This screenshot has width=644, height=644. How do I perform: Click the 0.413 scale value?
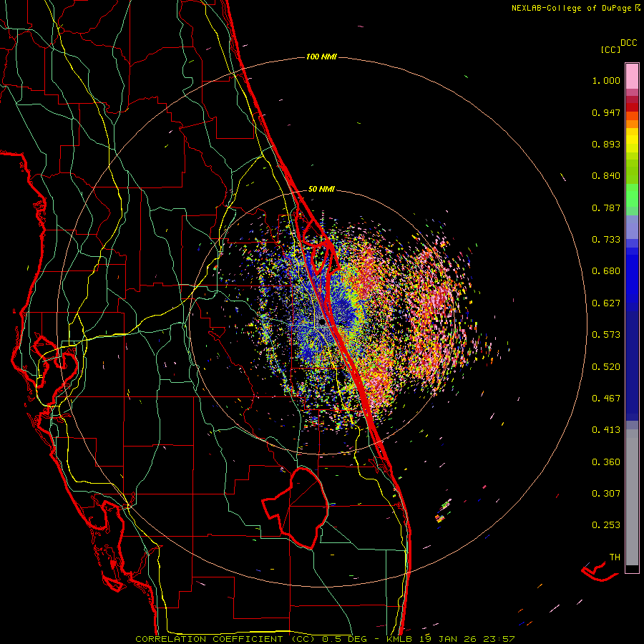tap(606, 430)
